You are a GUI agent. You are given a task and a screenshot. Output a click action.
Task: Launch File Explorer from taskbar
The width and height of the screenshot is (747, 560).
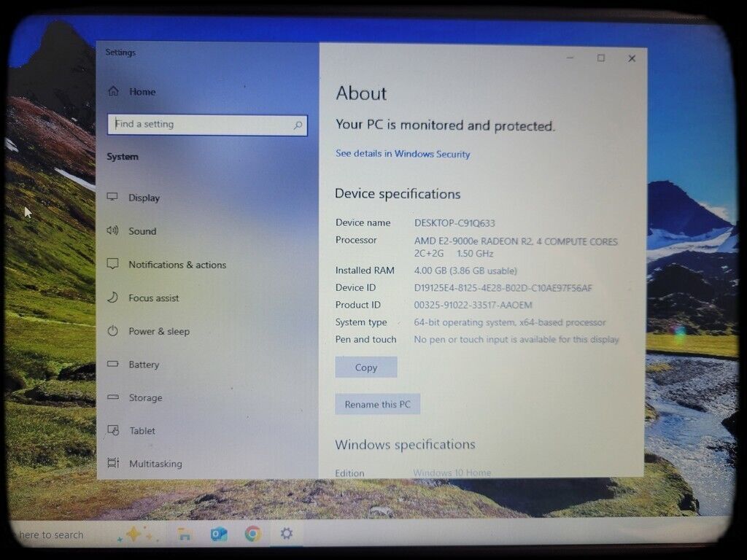184,534
